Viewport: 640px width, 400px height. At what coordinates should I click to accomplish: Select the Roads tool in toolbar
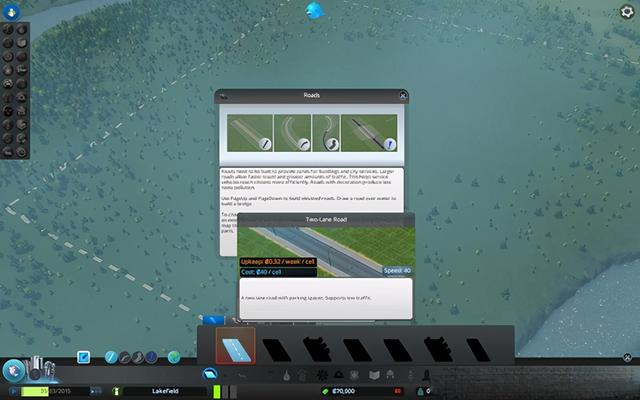[x=210, y=374]
